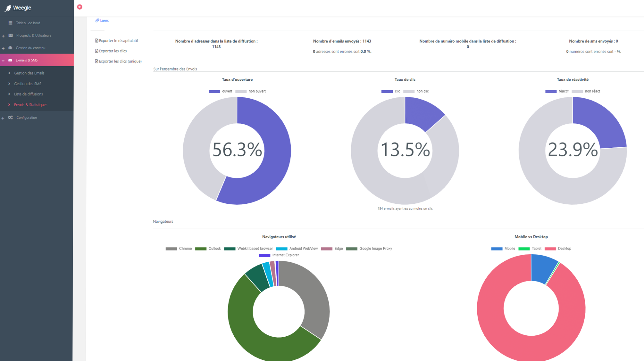Click the file icon beside Exporter les clics
This screenshot has height=361, width=644.
coord(96,51)
